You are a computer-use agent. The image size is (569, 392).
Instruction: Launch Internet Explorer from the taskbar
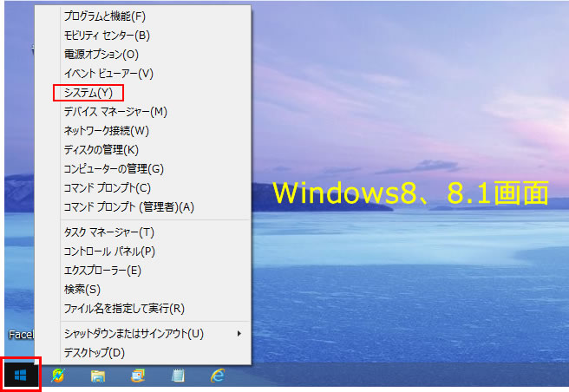pos(218,376)
